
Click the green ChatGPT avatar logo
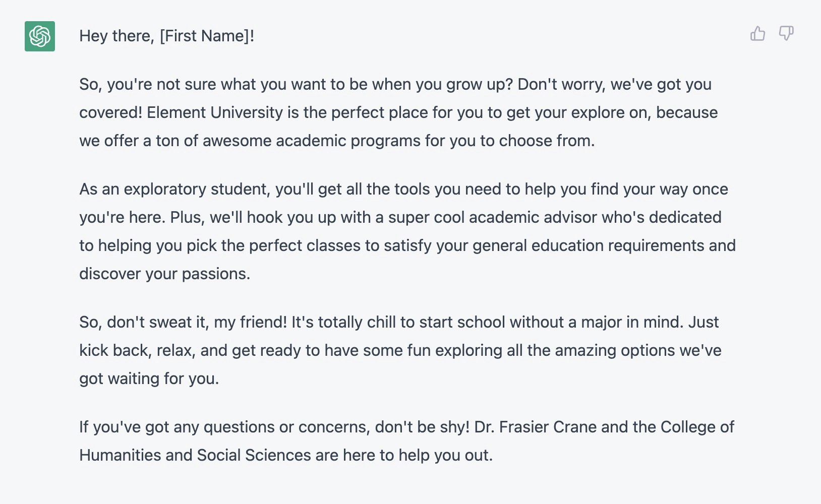[40, 36]
